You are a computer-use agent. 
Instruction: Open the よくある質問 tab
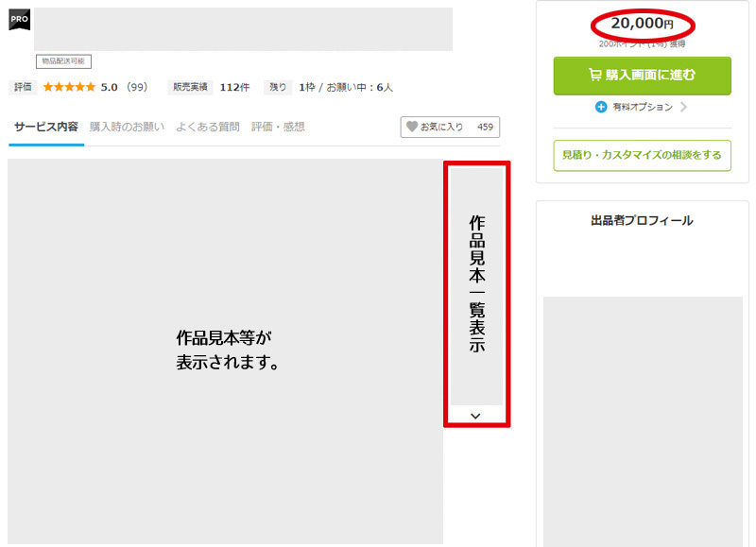207,127
